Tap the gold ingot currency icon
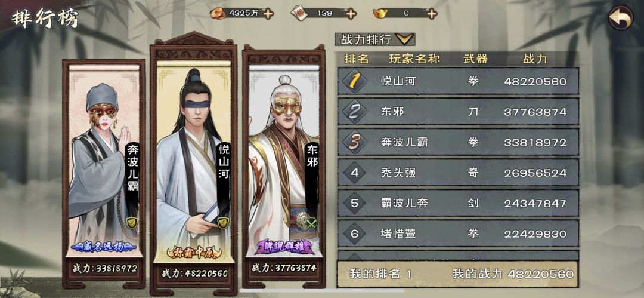644x298 pixels. point(380,14)
